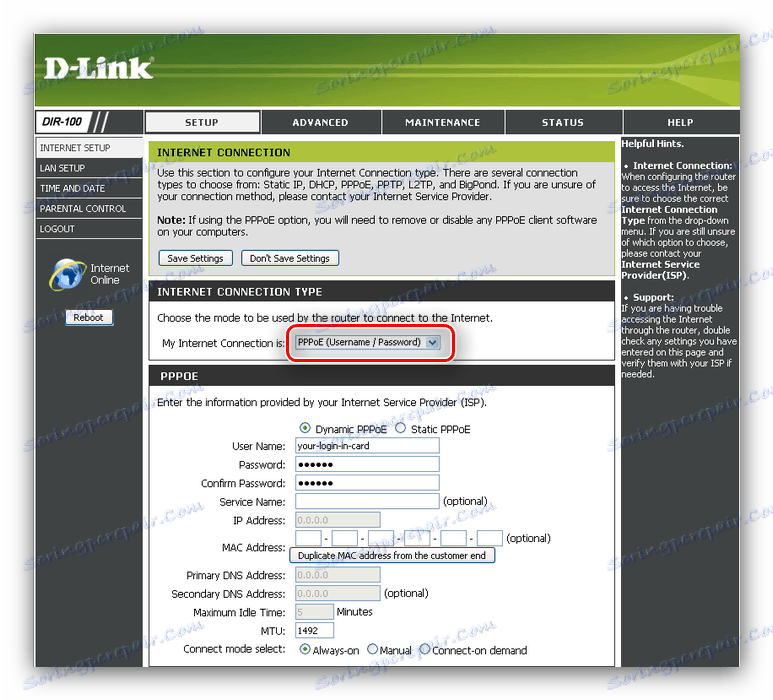Open LAN Setup in the sidebar

point(89,168)
